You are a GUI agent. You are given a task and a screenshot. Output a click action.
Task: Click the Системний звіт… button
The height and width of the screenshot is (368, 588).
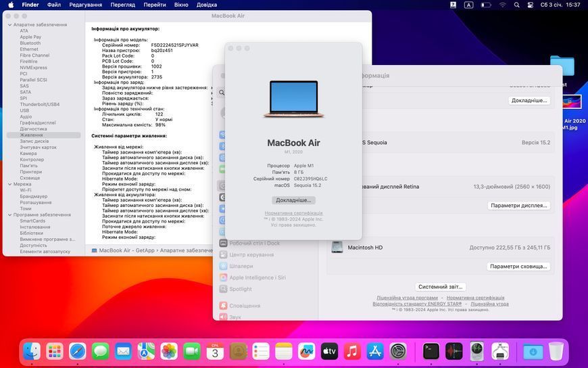440,287
